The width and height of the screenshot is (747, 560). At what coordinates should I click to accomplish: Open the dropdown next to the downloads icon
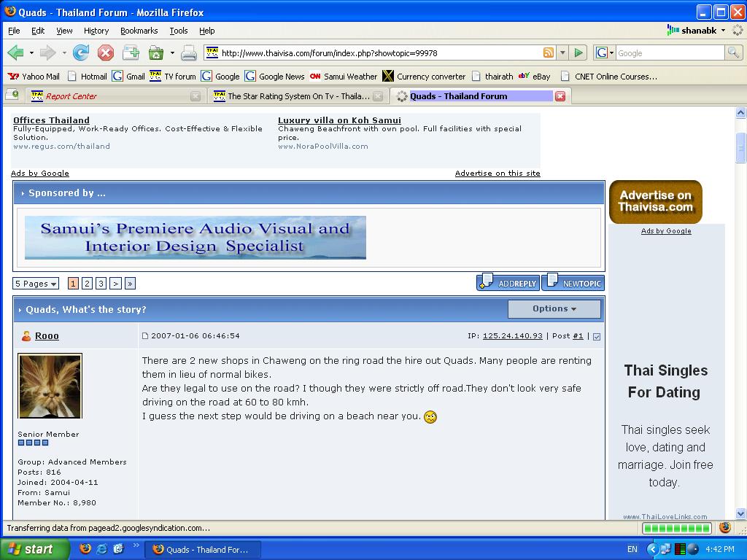[x=172, y=52]
